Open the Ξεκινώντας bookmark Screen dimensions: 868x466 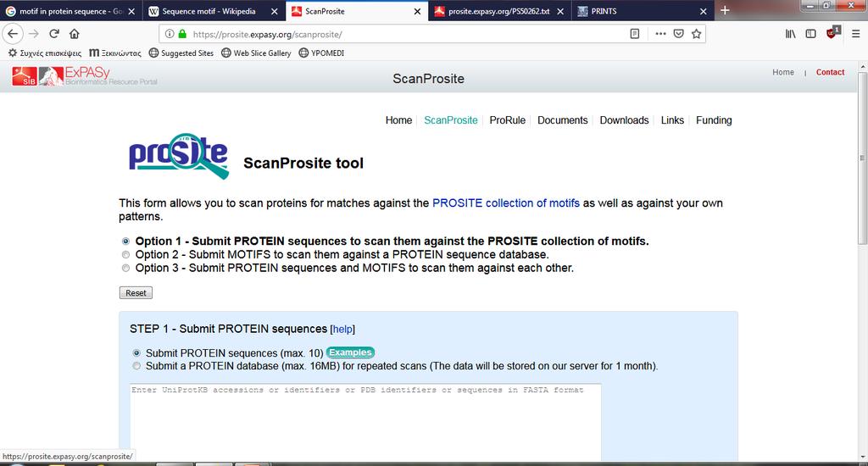tap(114, 53)
